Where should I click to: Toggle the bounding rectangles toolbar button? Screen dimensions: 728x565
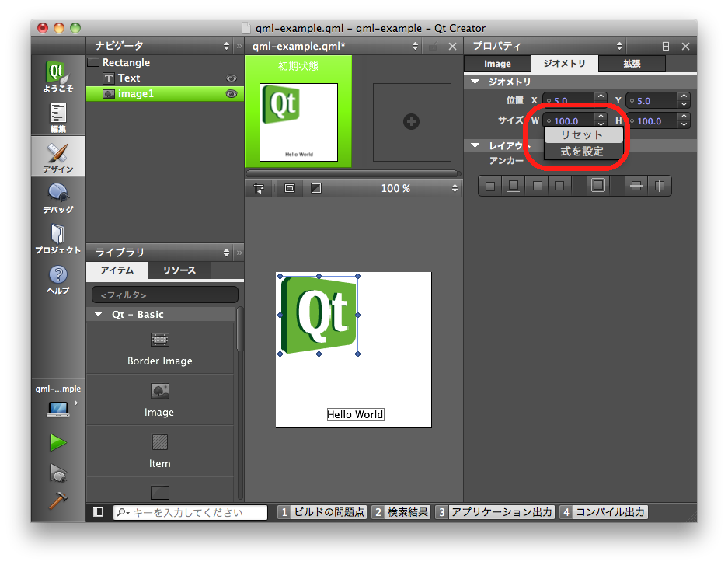[290, 188]
